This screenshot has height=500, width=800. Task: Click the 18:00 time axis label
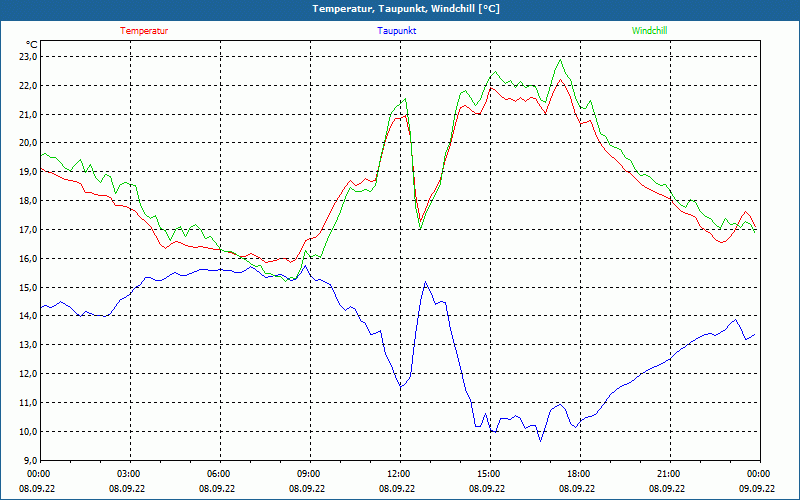coord(580,474)
